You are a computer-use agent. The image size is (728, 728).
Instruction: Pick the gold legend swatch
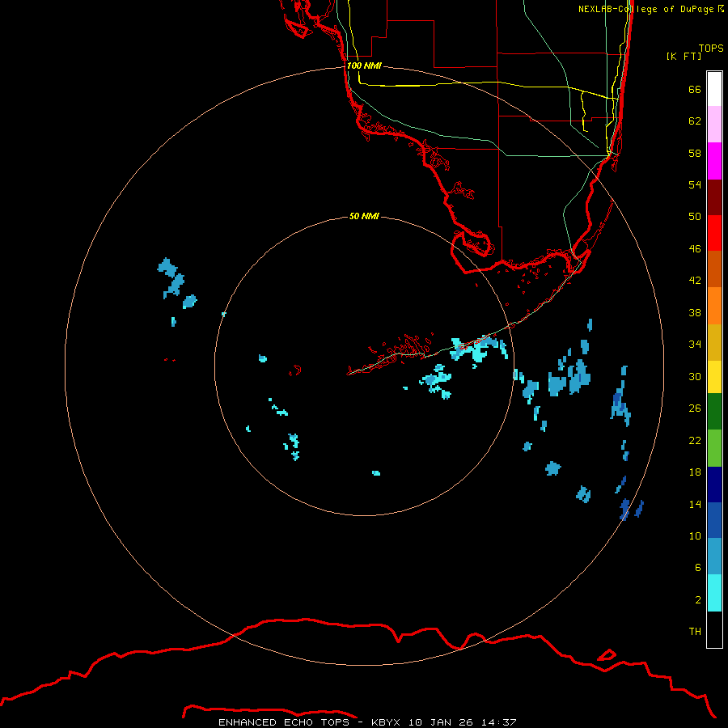714,343
